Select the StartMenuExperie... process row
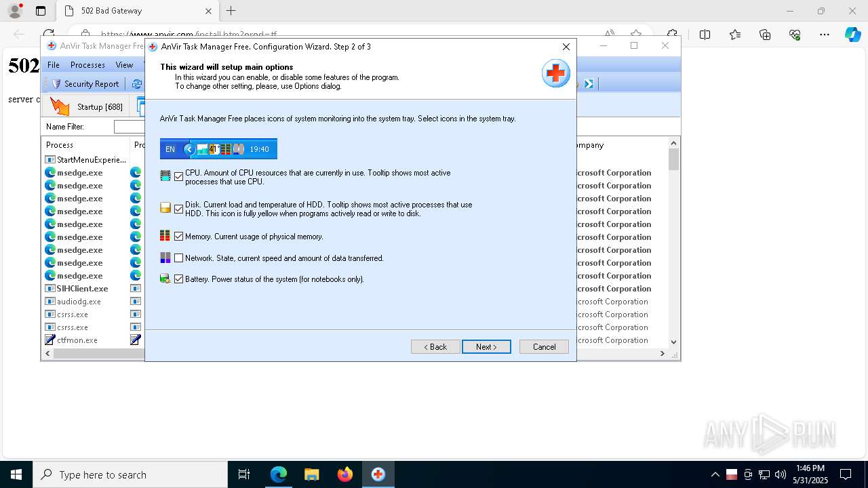The height and width of the screenshot is (488, 868). 85,160
